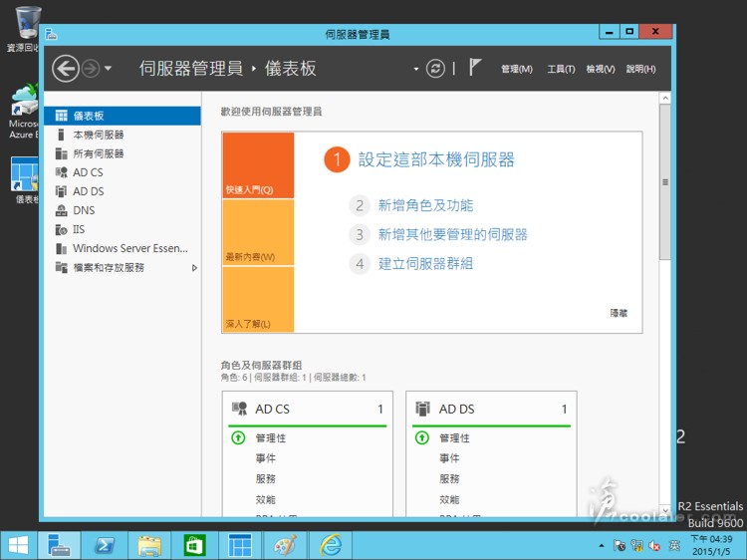Open the 工具(T) menu
This screenshot has height=560, width=747.
click(x=561, y=69)
